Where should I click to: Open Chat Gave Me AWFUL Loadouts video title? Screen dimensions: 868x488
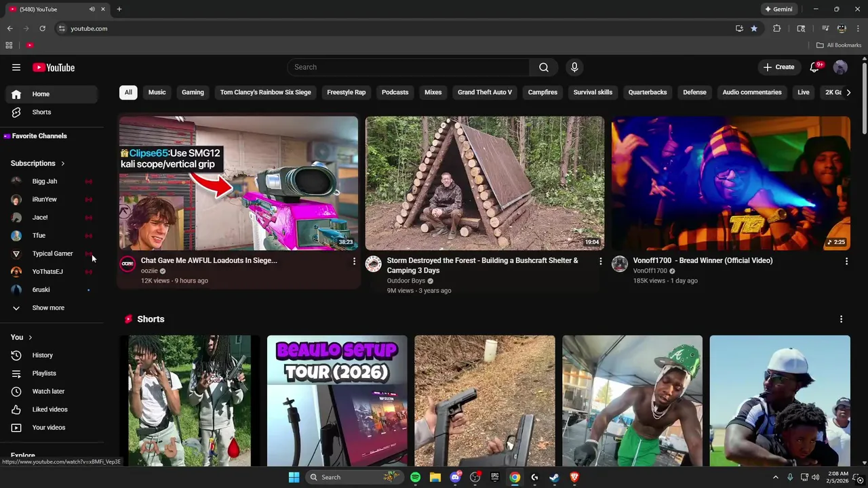209,260
